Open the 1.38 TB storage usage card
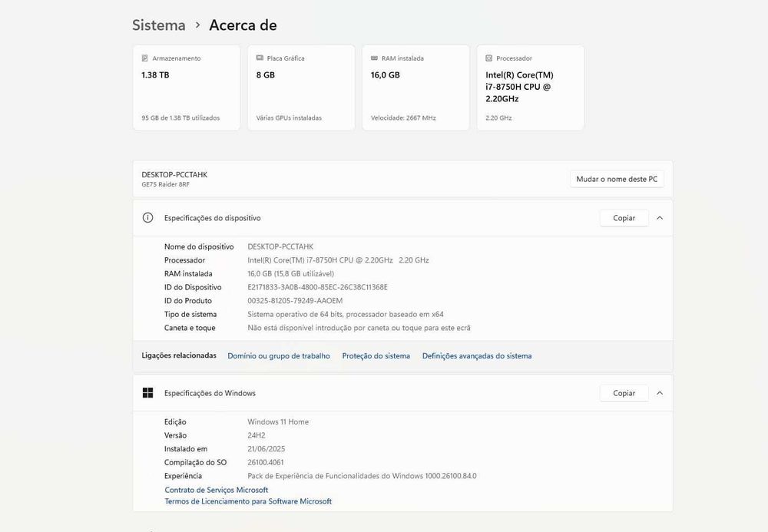This screenshot has height=532, width=768. (187, 88)
